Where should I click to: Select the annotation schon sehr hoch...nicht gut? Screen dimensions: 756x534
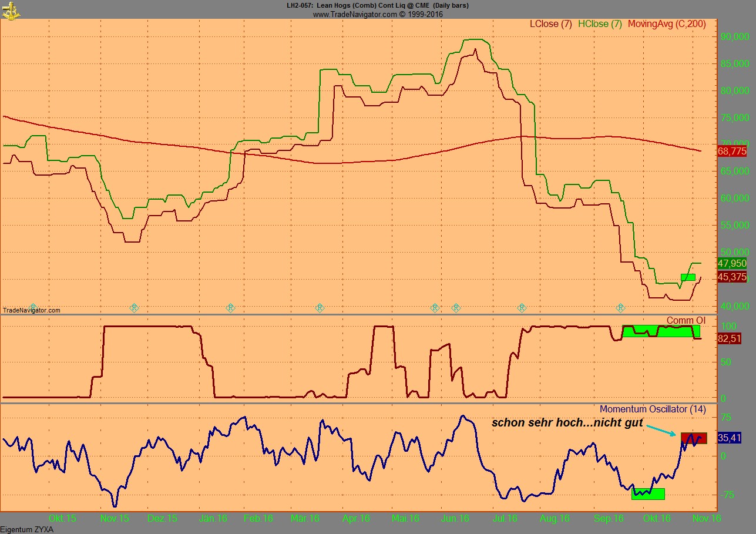tap(567, 422)
